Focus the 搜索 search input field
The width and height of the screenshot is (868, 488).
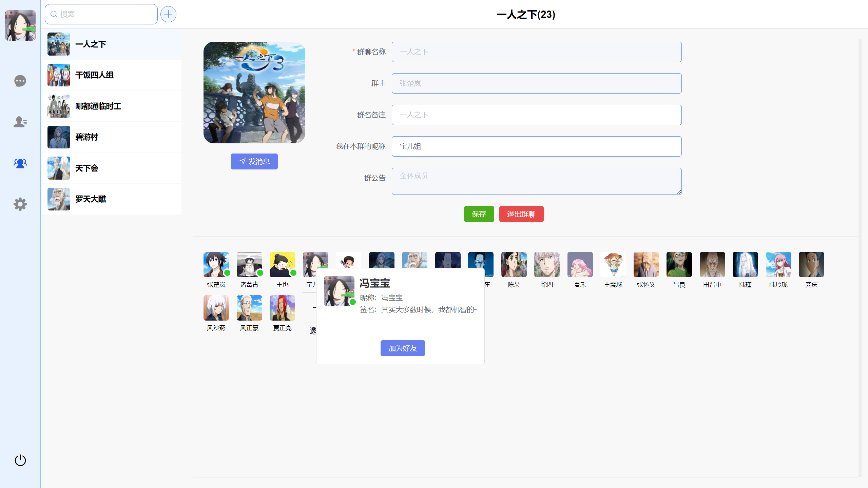(x=105, y=14)
